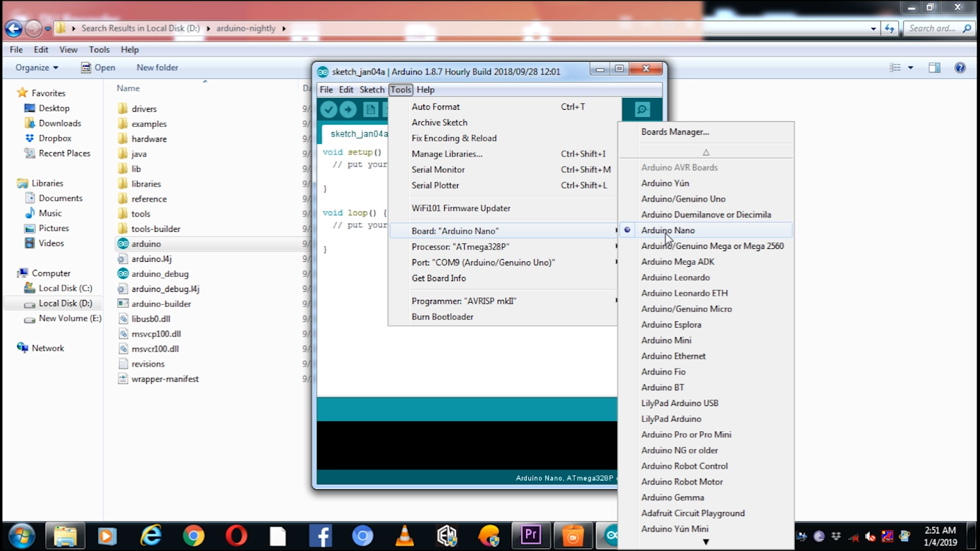Screen dimensions: 980x551
Task: Expand the Port COM9 submenu
Action: point(504,263)
